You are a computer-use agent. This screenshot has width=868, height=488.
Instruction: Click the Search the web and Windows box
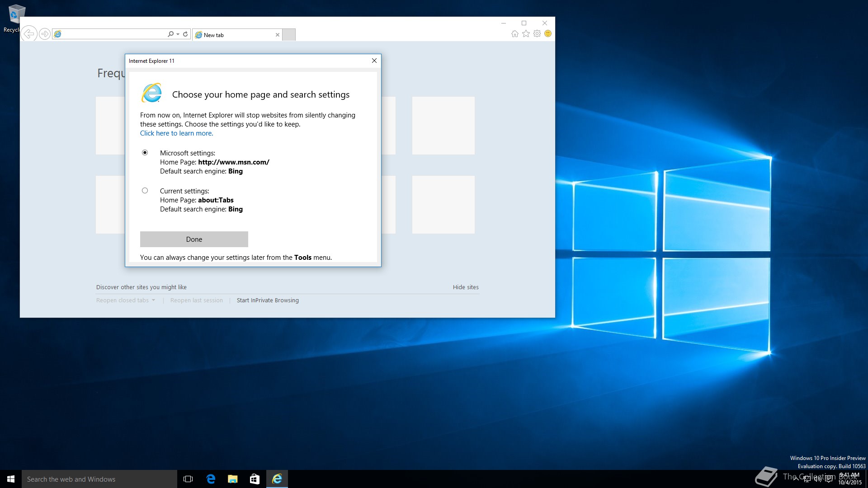(x=99, y=479)
